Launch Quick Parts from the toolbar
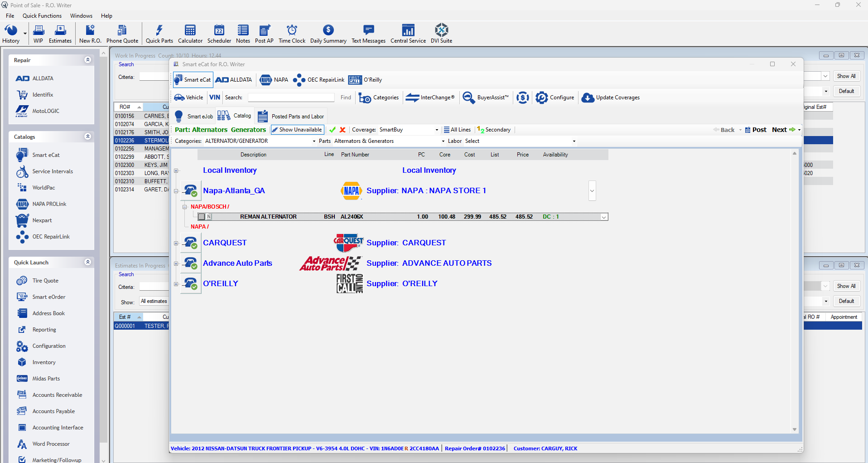Image resolution: width=868 pixels, height=463 pixels. [x=159, y=33]
